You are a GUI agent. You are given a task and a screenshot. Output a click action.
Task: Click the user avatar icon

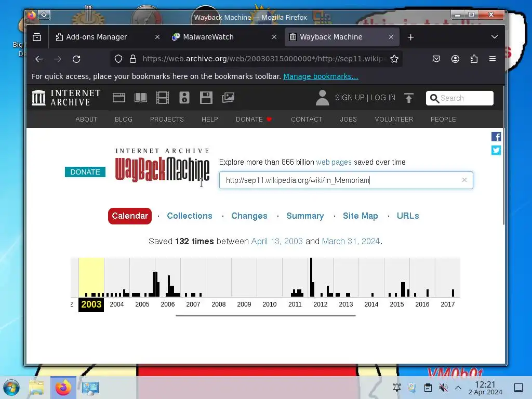(x=322, y=98)
